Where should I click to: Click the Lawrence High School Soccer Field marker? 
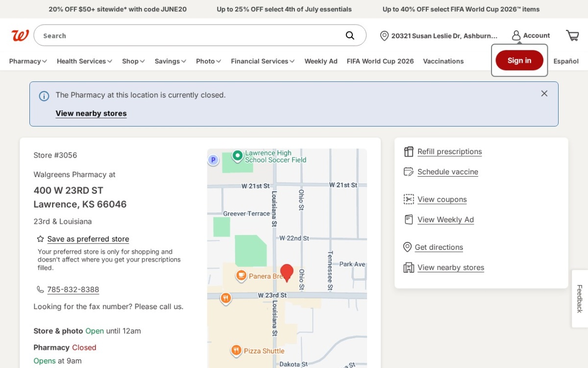tap(238, 156)
